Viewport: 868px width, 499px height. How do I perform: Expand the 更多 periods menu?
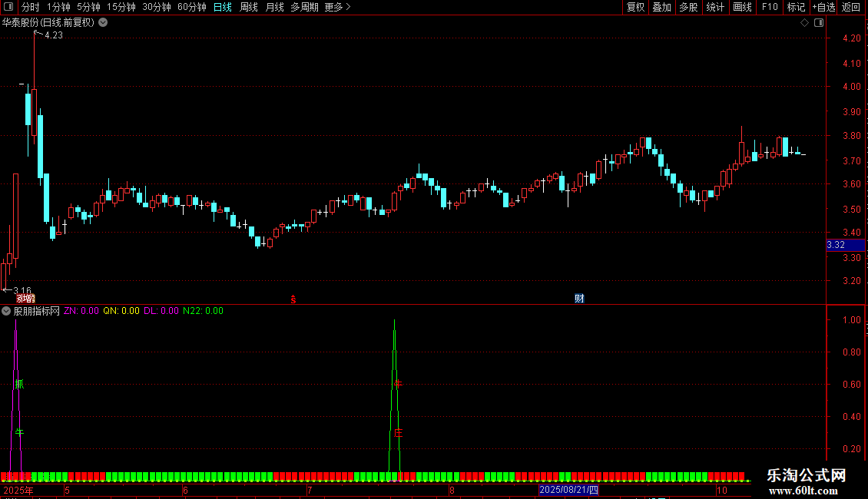[337, 7]
